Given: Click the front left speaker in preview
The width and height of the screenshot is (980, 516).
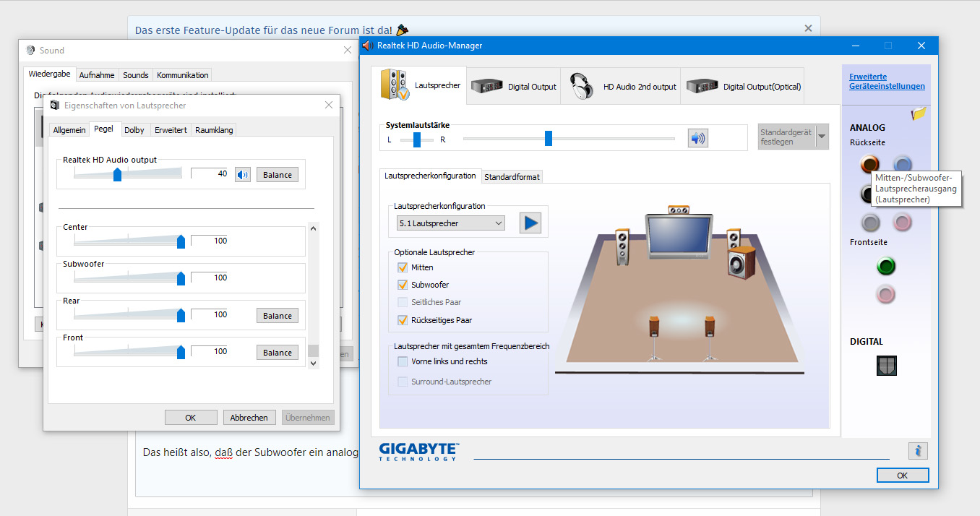Looking at the screenshot, I should click(623, 246).
